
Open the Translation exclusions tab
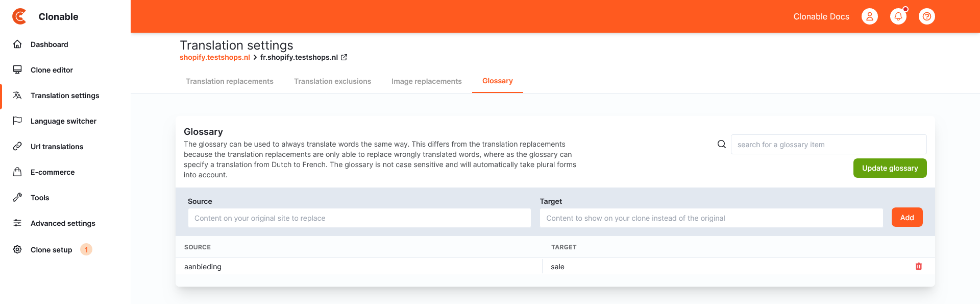[332, 81]
